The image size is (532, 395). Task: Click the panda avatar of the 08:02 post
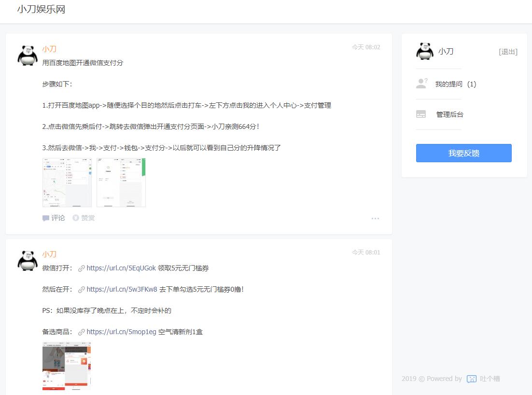(28, 56)
